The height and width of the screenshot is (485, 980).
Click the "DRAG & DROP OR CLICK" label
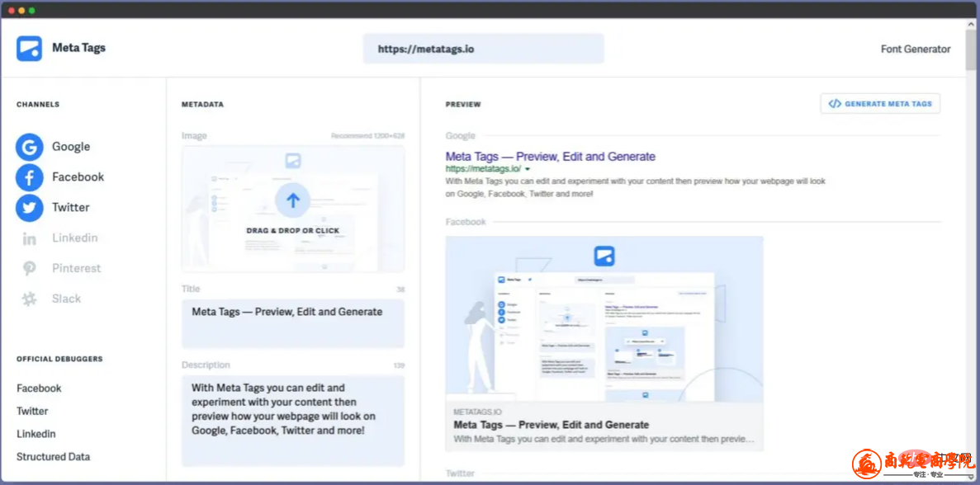click(x=293, y=231)
